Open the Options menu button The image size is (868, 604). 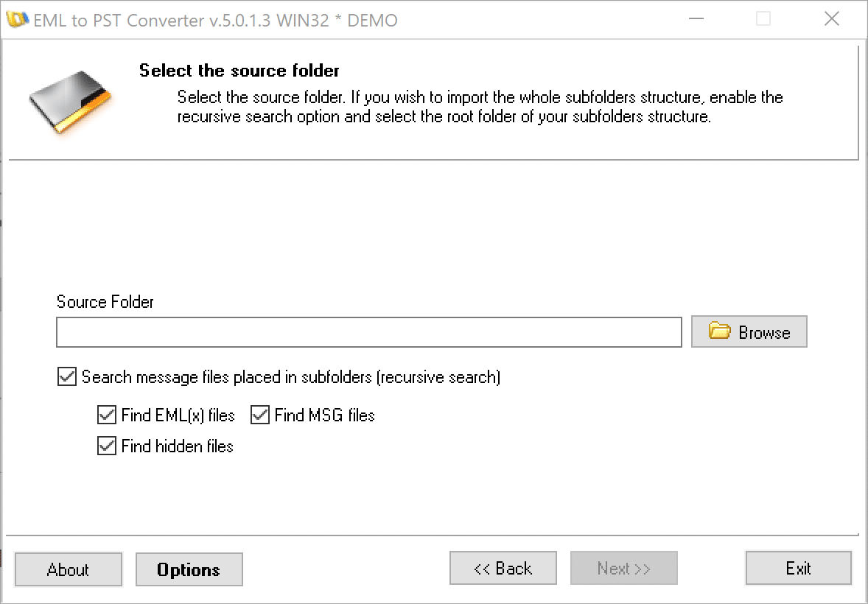click(189, 569)
